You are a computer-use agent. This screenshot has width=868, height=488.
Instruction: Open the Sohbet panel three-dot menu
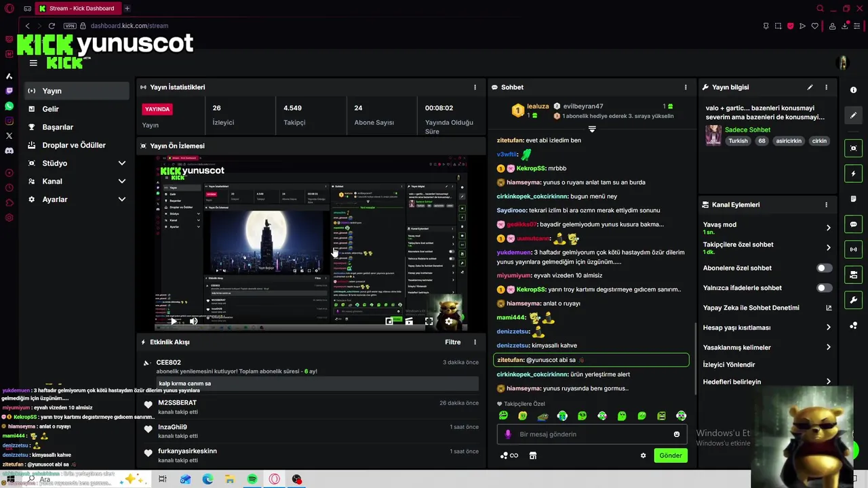tap(686, 87)
